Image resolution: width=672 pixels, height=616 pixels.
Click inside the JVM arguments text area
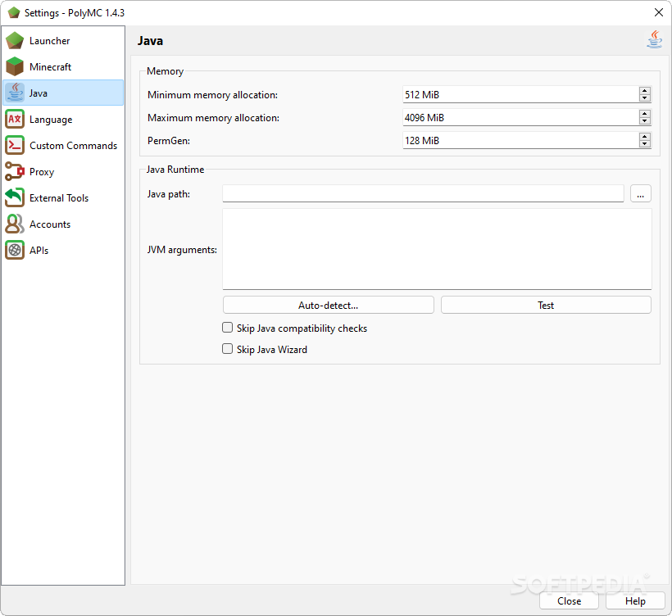[437, 249]
